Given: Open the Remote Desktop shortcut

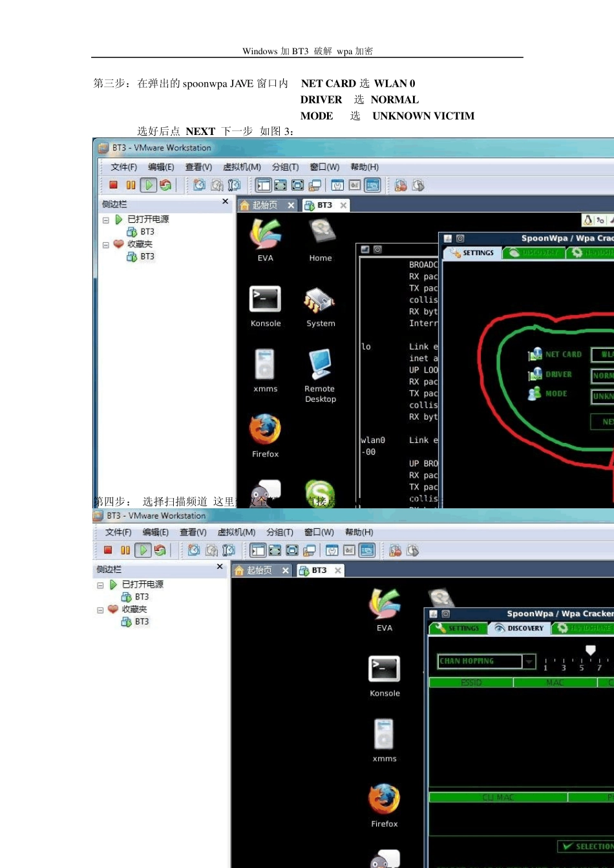Looking at the screenshot, I should pyautogui.click(x=320, y=367).
